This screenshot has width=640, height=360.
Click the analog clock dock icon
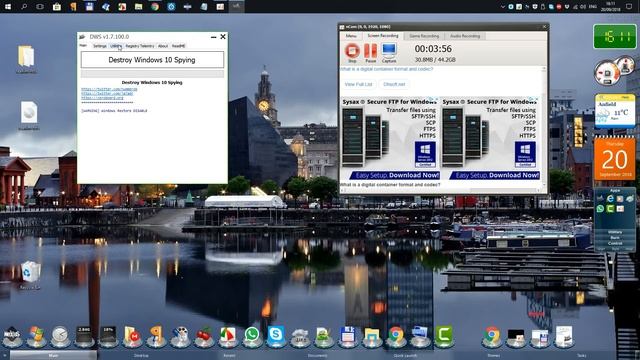click(x=60, y=336)
